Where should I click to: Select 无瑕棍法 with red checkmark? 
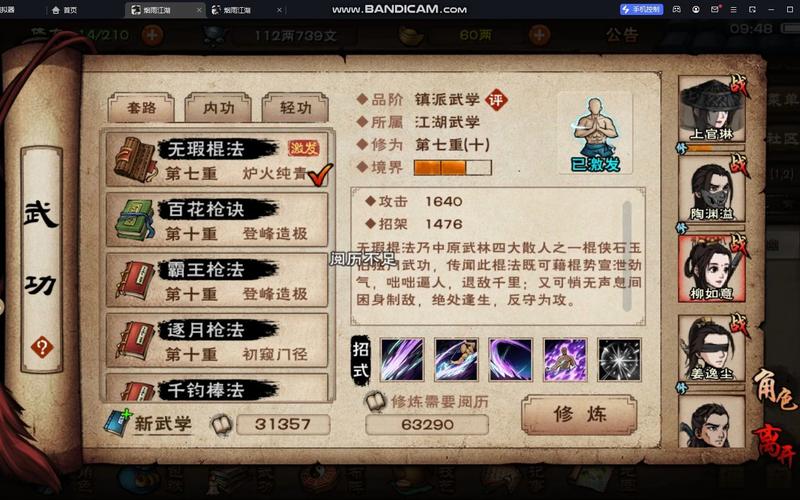click(x=218, y=160)
